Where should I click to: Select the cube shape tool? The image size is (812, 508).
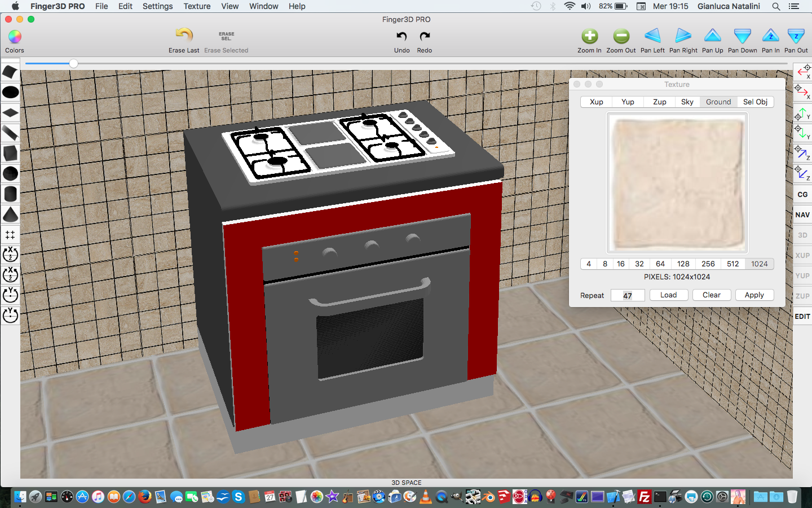click(x=10, y=153)
